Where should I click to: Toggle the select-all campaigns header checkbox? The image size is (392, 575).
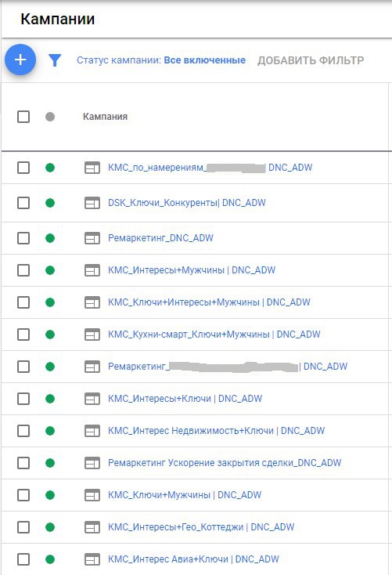click(x=23, y=117)
